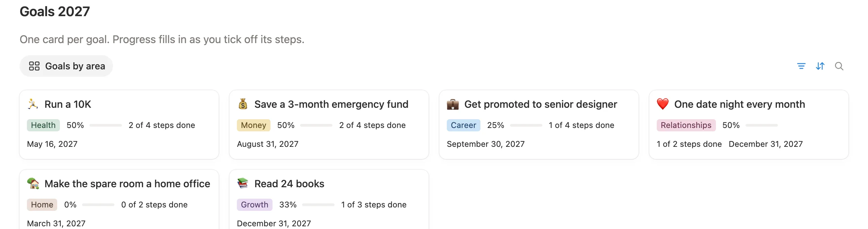Image resolution: width=868 pixels, height=229 pixels.
Task: Click the books emoji on Read 24 books
Action: click(x=243, y=184)
